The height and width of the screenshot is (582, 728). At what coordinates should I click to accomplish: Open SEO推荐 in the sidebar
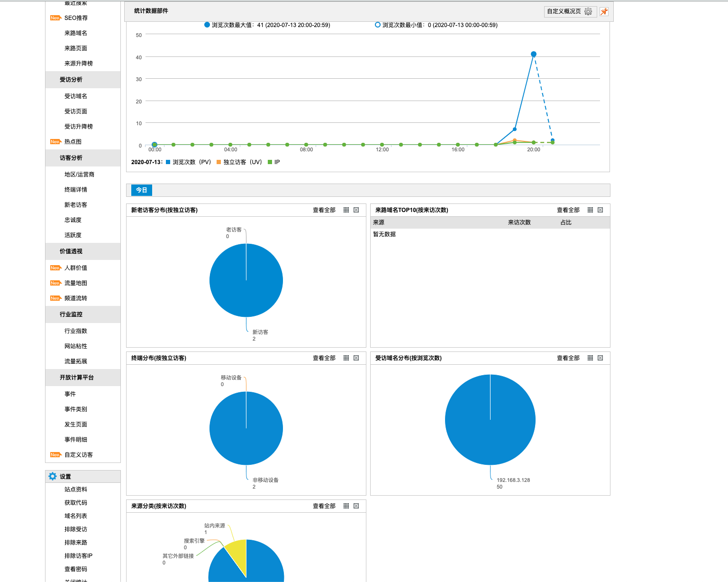point(76,18)
